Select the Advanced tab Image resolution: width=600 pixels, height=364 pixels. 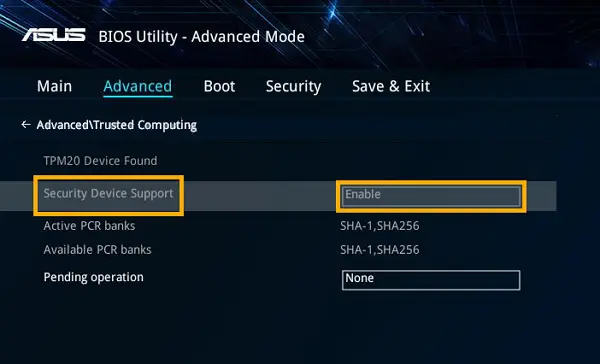[138, 86]
